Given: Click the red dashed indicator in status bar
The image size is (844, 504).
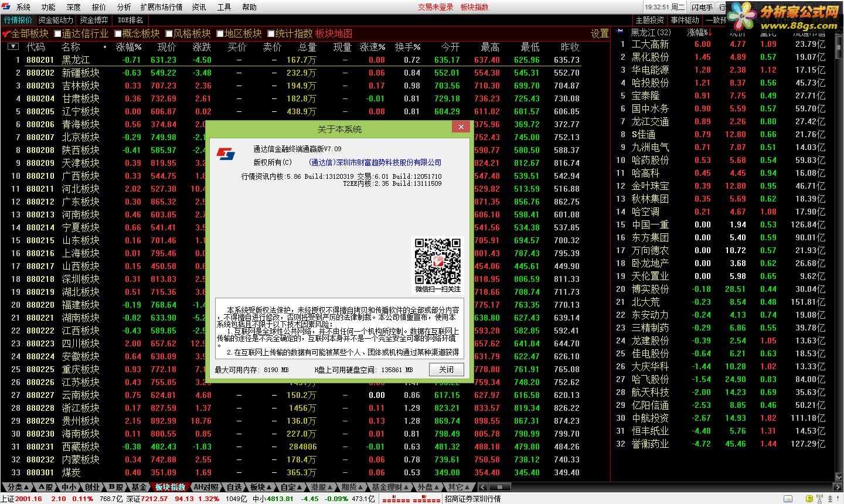Looking at the screenshot, I should click(410, 499).
